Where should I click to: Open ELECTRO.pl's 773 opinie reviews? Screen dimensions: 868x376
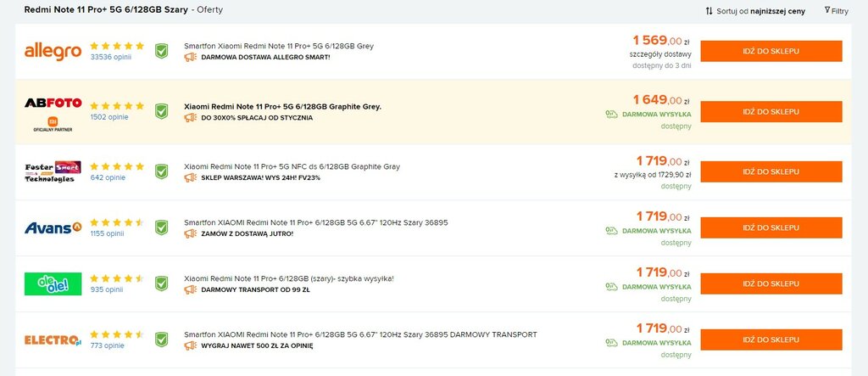click(108, 345)
